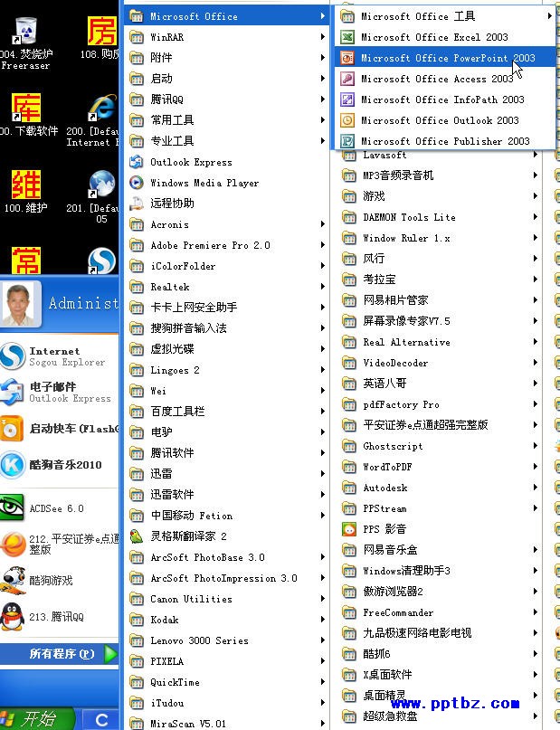Click the 酷狗音乐2010 icon
This screenshot has height=730, width=560.
pos(13,465)
